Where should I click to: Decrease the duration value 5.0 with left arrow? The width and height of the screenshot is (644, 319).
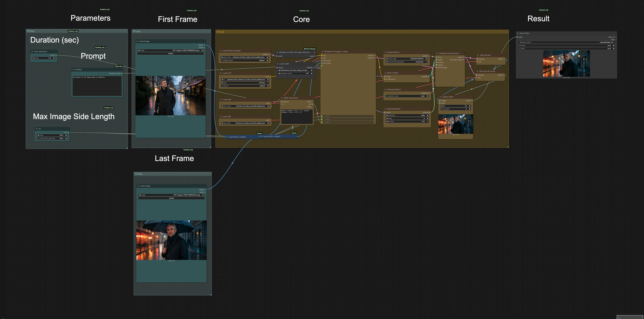[33, 58]
